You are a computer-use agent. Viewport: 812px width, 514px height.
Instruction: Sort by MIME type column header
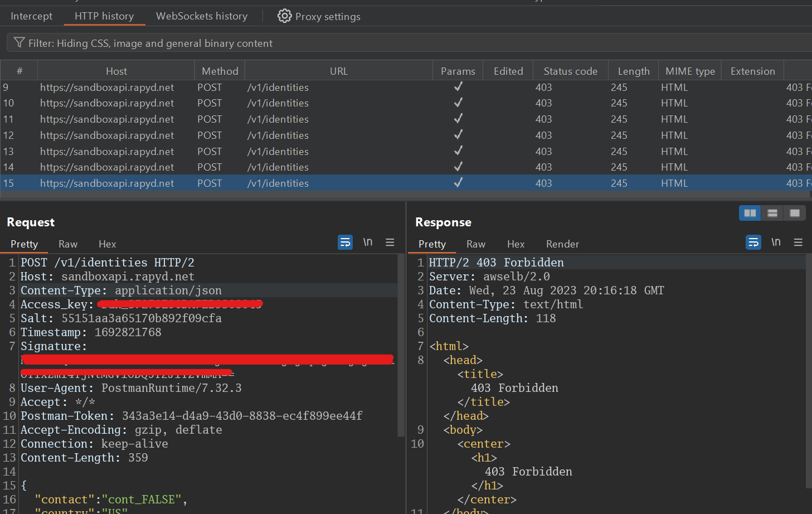[690, 71]
